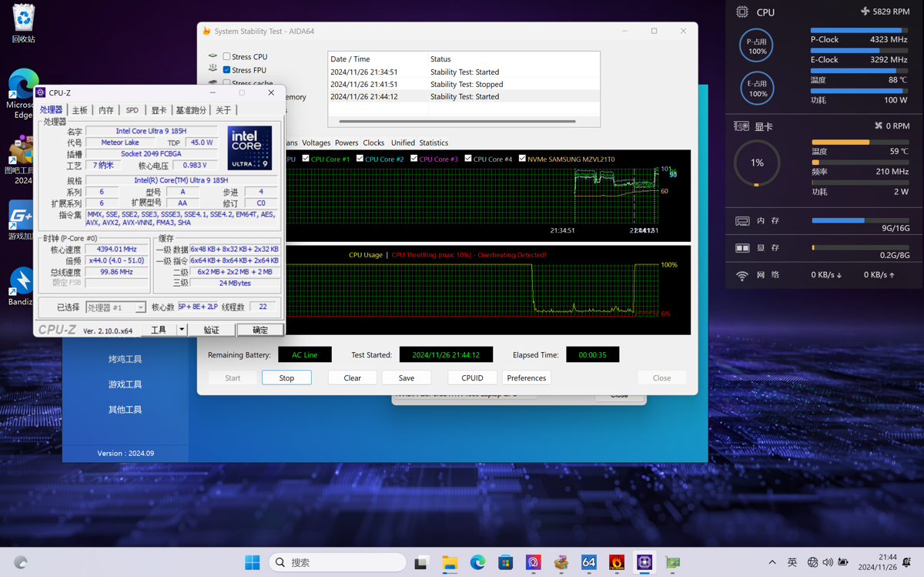The image size is (924, 577).
Task: Open the green graphics-card taskbar app
Action: click(672, 562)
